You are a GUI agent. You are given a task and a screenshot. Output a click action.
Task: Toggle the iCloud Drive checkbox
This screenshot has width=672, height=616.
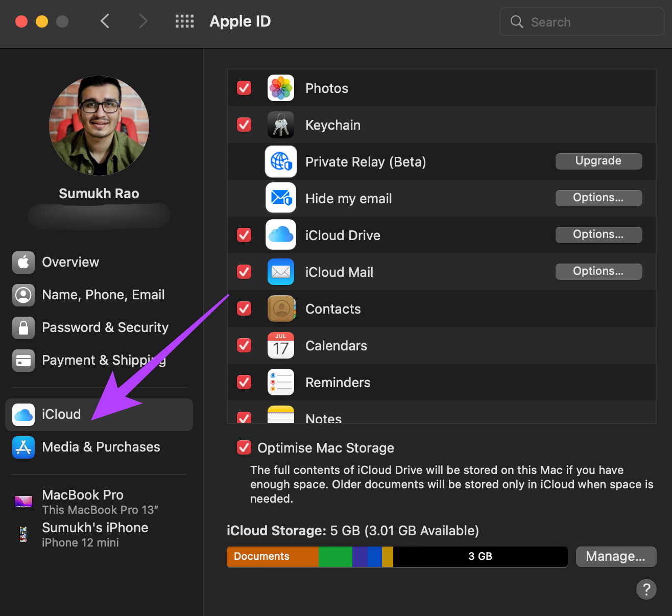click(244, 235)
